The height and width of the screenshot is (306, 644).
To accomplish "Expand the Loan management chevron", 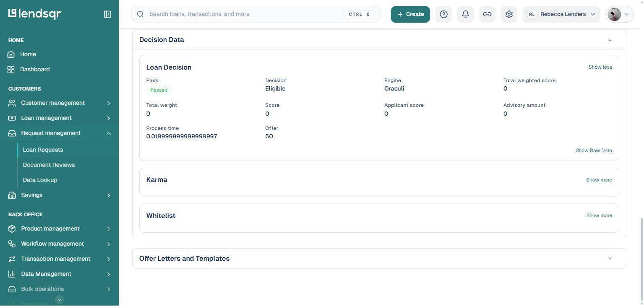I will tap(109, 118).
